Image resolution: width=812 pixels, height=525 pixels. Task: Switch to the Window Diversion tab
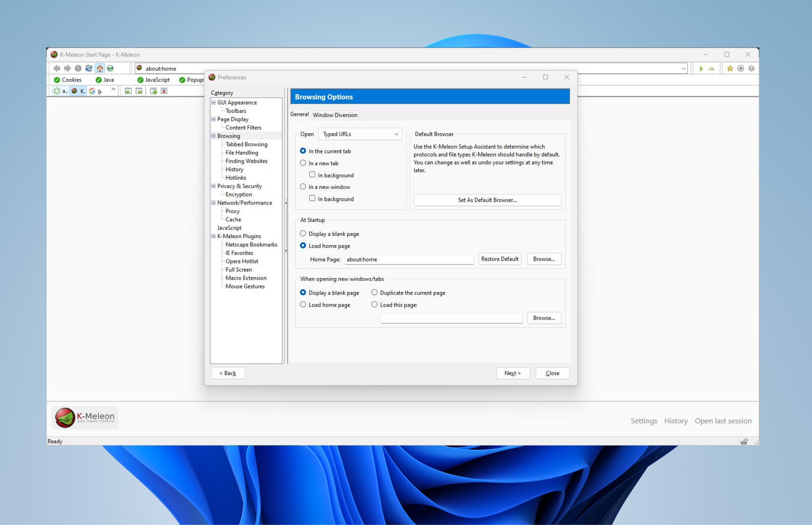tap(335, 115)
